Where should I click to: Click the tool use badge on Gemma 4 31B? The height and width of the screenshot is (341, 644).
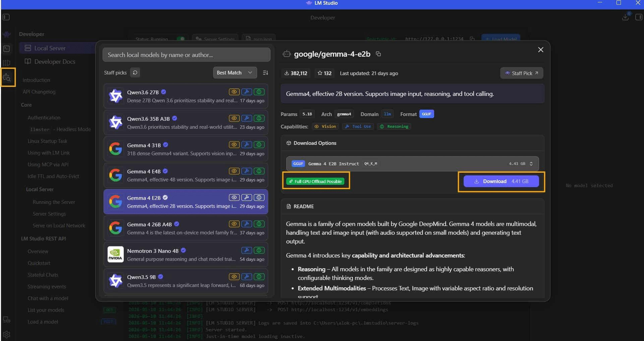click(246, 145)
